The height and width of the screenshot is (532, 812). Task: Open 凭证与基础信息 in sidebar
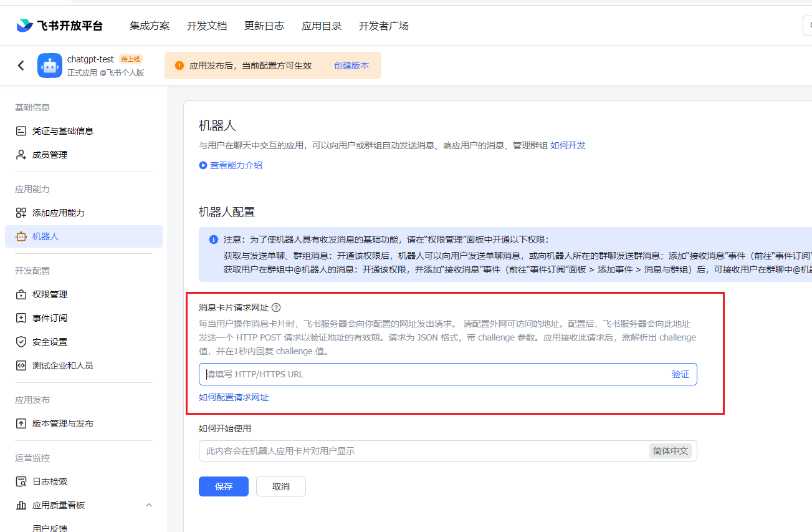click(62, 131)
